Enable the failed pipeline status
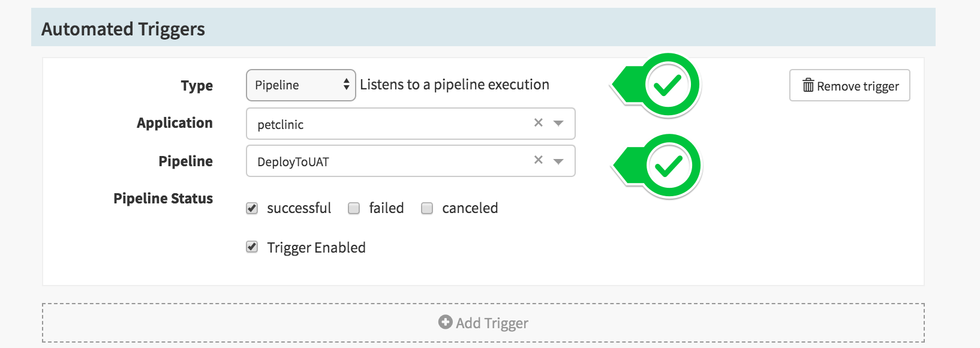The width and height of the screenshot is (980, 348). point(354,208)
